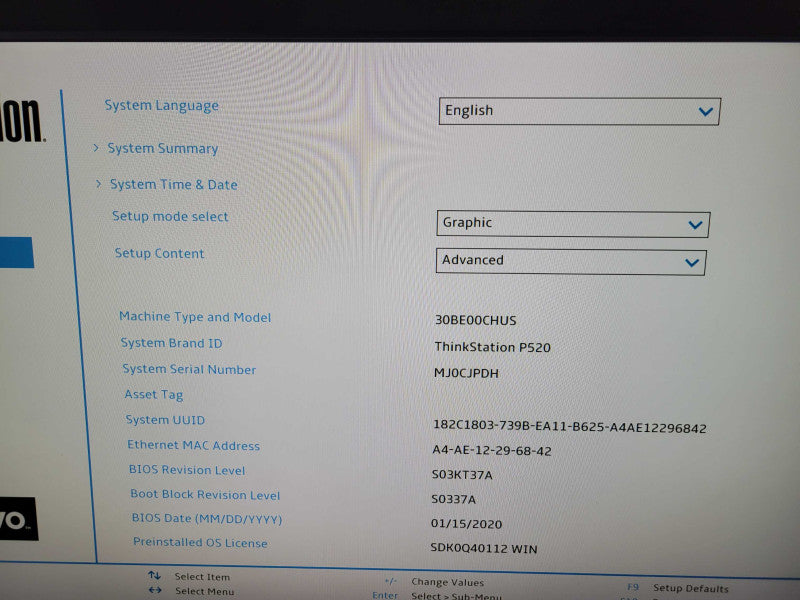Click the Asset Tag label
The image size is (800, 600).
pyautogui.click(x=154, y=395)
